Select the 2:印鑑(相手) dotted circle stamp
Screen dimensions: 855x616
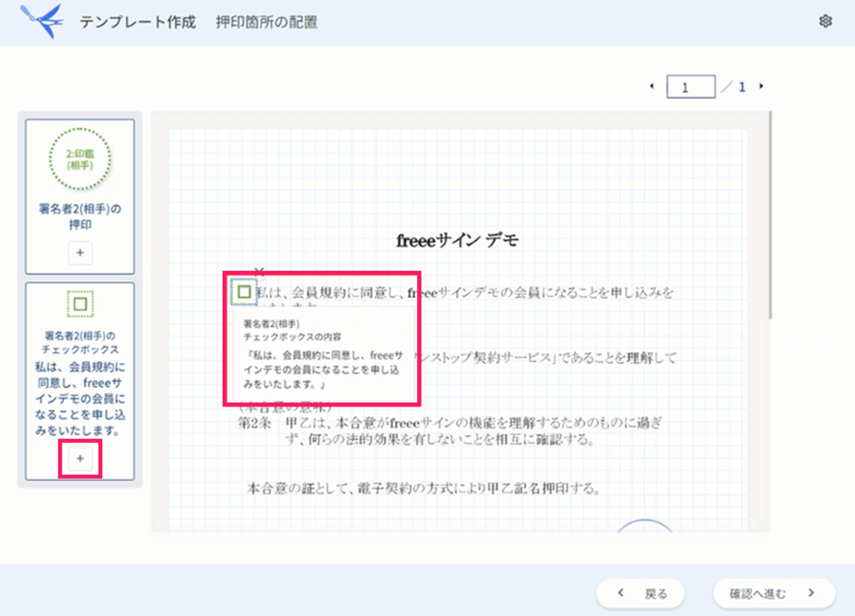pyautogui.click(x=80, y=159)
